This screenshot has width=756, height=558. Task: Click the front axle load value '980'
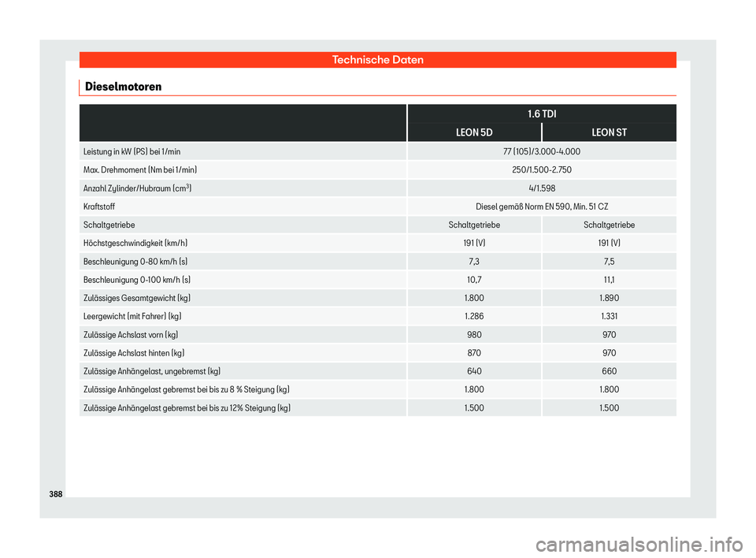click(x=474, y=335)
